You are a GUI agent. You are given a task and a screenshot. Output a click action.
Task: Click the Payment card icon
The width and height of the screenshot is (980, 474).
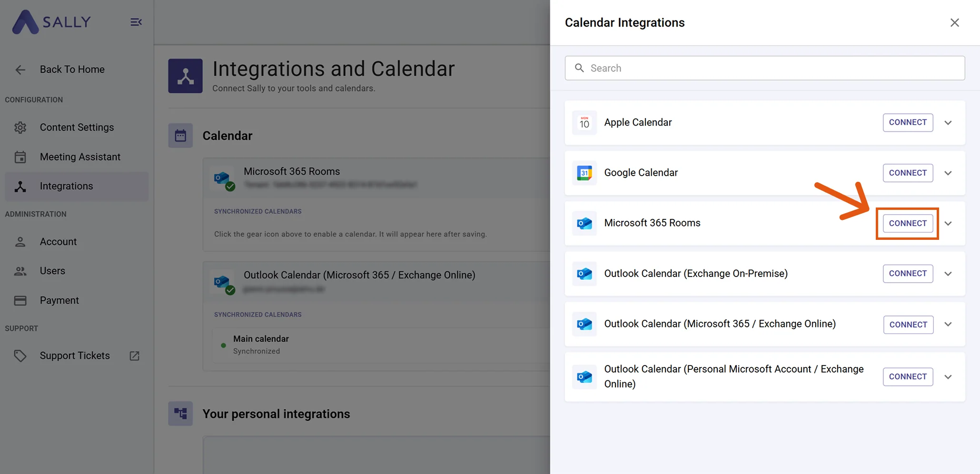point(20,300)
